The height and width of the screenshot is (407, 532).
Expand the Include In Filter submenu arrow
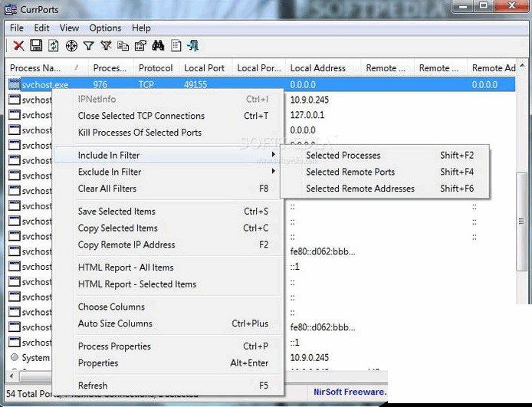click(x=274, y=155)
